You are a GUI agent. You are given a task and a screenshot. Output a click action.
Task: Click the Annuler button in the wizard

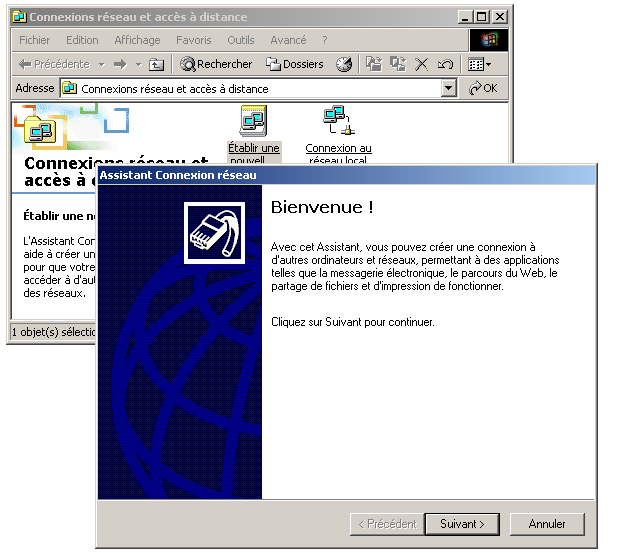tap(547, 524)
